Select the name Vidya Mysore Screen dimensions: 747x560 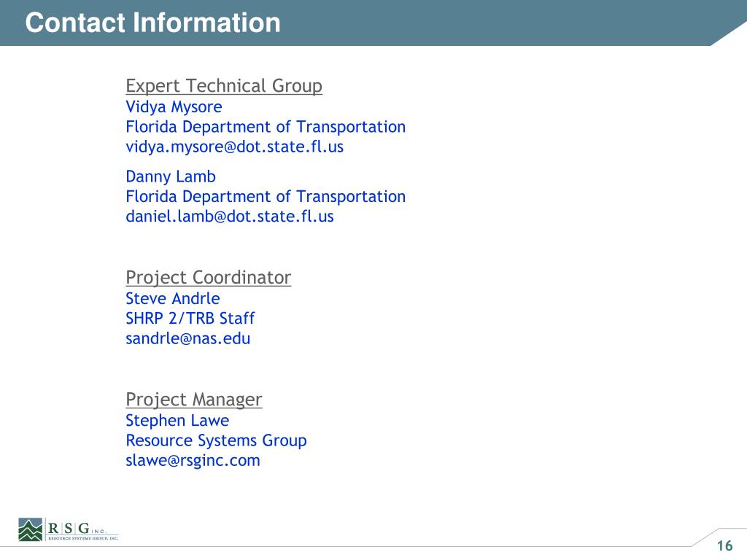[174, 107]
